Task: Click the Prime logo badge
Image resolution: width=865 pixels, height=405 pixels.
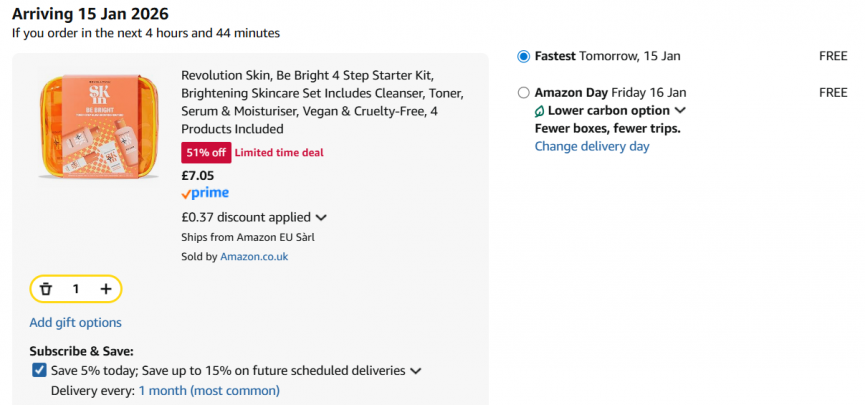Action: [x=205, y=193]
